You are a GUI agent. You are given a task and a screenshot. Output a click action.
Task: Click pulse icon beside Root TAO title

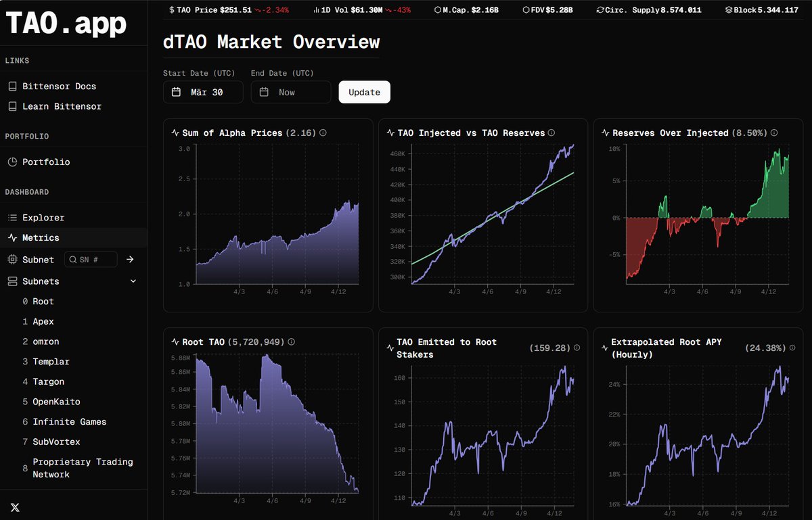(x=175, y=342)
